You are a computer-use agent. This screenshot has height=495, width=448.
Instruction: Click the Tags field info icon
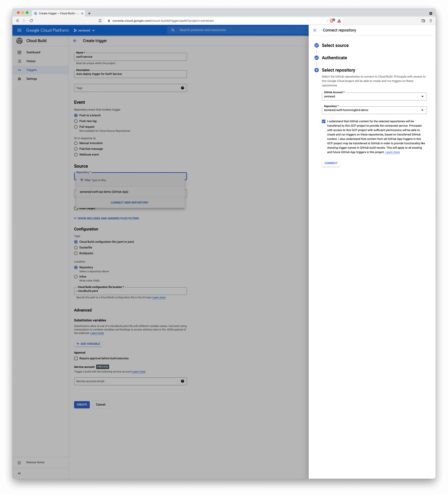pyautogui.click(x=183, y=88)
